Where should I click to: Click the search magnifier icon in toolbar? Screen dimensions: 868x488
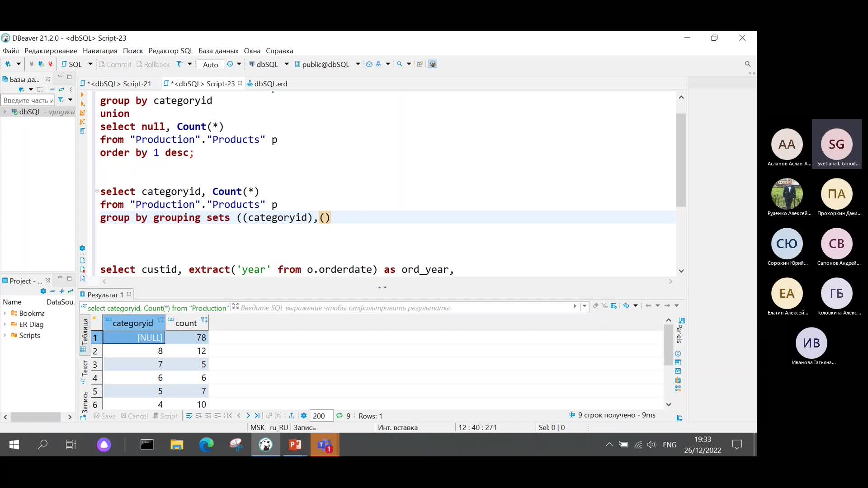click(400, 64)
